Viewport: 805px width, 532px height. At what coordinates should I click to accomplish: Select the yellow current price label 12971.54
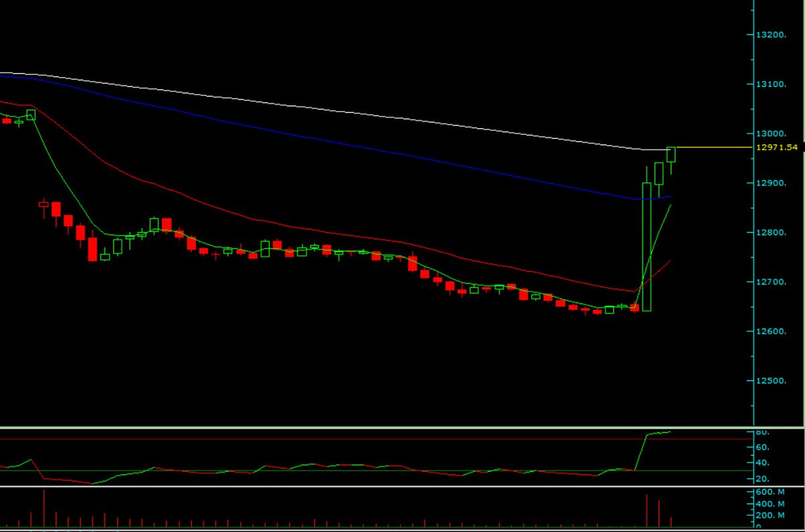click(x=777, y=146)
